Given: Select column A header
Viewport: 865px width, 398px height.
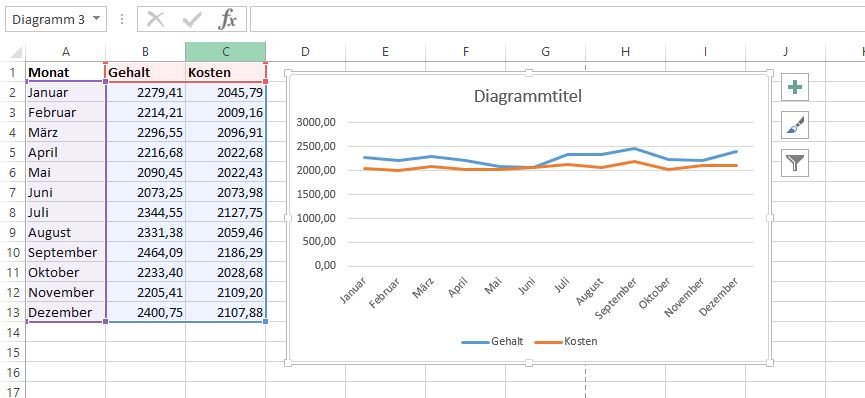Looking at the screenshot, I should [x=66, y=52].
